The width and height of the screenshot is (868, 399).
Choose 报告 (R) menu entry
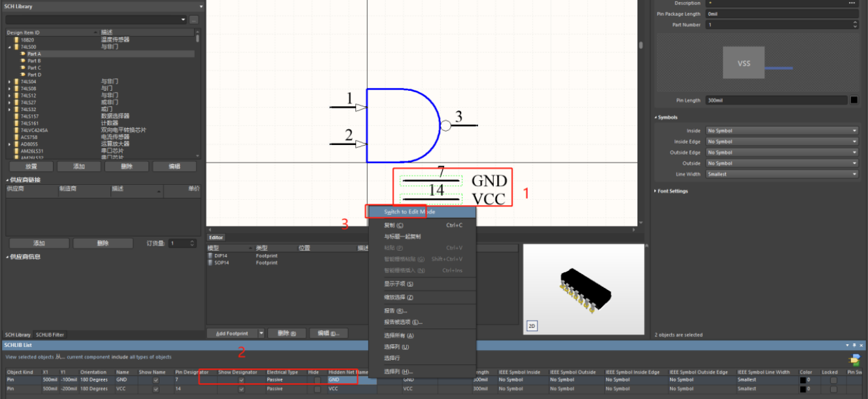tap(422, 311)
